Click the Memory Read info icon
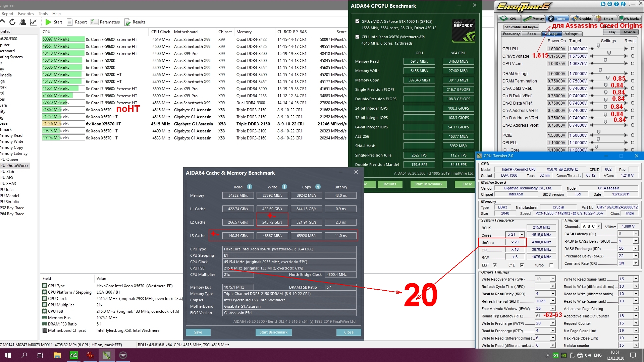Viewport: 644px width, 362px height. coord(249,187)
